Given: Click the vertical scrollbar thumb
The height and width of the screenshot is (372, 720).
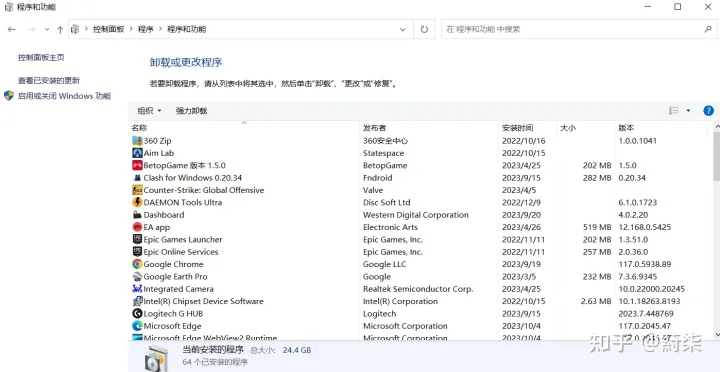Looking at the screenshot, I should point(716,156).
